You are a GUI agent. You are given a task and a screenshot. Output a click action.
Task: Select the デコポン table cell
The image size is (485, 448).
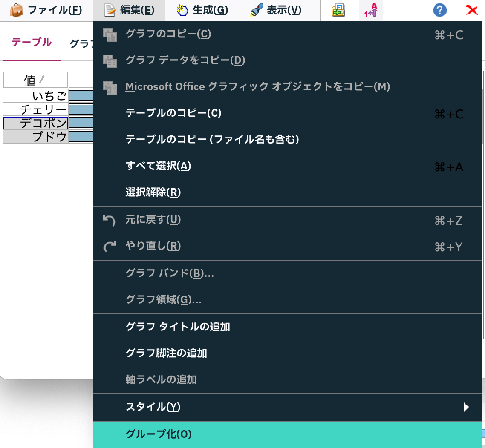tap(35, 122)
